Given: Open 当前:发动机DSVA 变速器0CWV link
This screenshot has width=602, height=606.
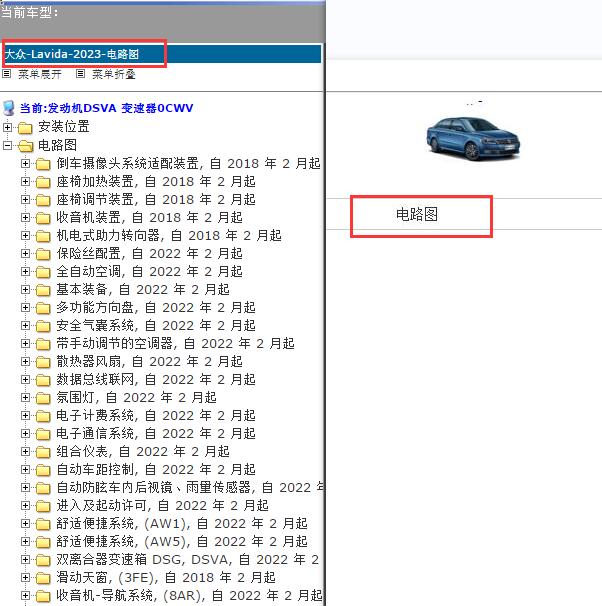Looking at the screenshot, I should [106, 108].
